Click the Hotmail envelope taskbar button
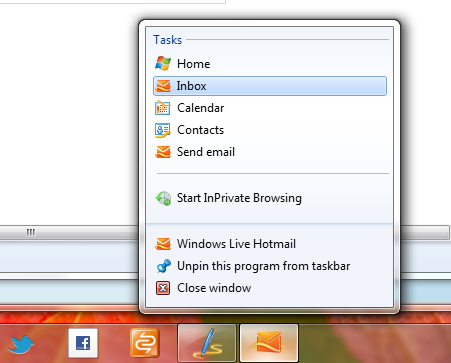The width and height of the screenshot is (451, 363). pos(269,343)
